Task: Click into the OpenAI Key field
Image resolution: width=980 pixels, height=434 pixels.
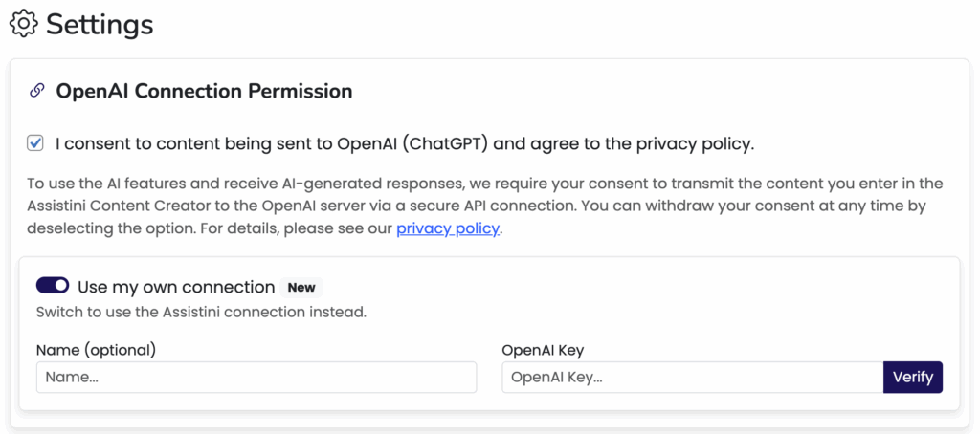Action: click(x=691, y=377)
